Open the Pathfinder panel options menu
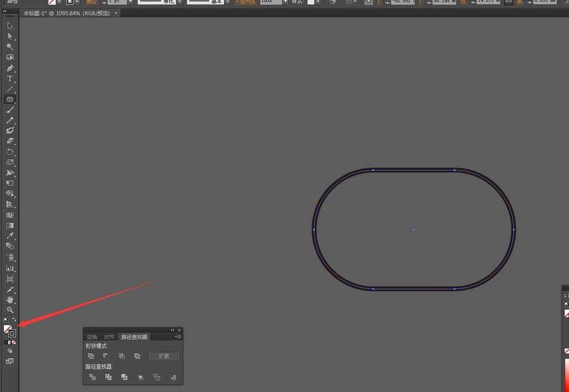Screen dimensions: 569x392 (178, 337)
